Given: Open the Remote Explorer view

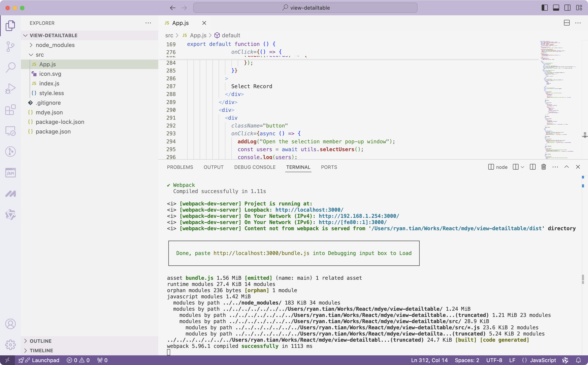Looking at the screenshot, I should pyautogui.click(x=10, y=131).
